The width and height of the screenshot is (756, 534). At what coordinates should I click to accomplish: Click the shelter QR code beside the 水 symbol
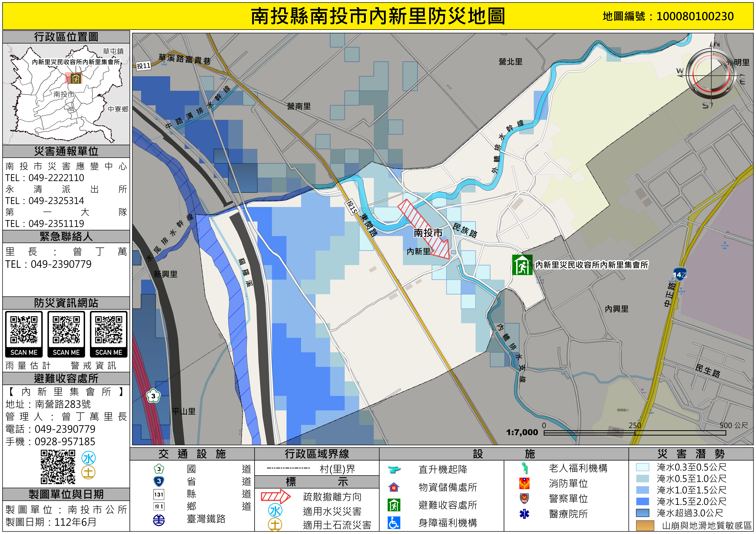click(58, 467)
